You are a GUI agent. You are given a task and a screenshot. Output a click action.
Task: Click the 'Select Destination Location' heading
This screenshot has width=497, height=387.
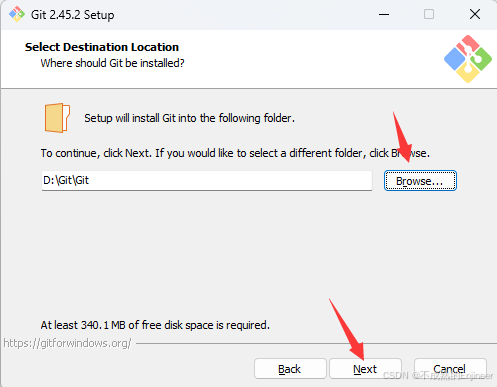click(x=102, y=47)
